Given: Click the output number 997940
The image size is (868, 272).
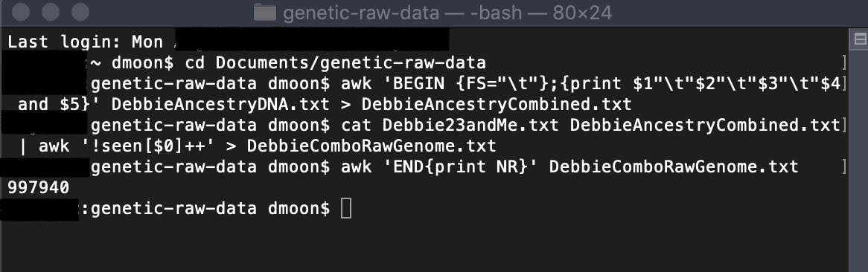Looking at the screenshot, I should [38, 188].
